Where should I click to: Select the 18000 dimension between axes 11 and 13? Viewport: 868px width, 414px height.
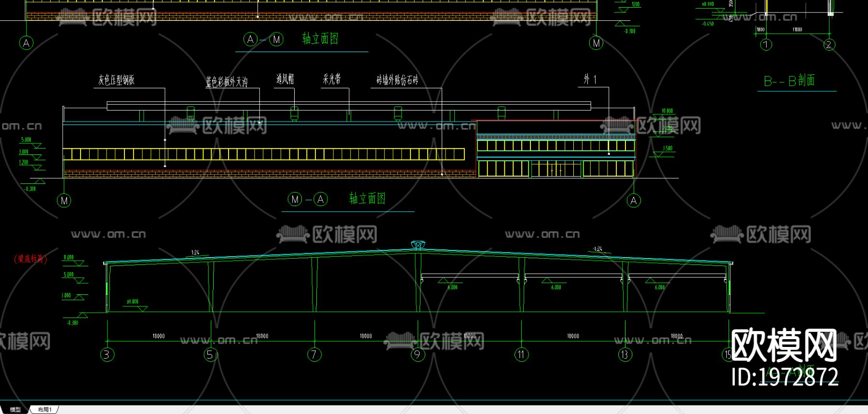coord(573,336)
